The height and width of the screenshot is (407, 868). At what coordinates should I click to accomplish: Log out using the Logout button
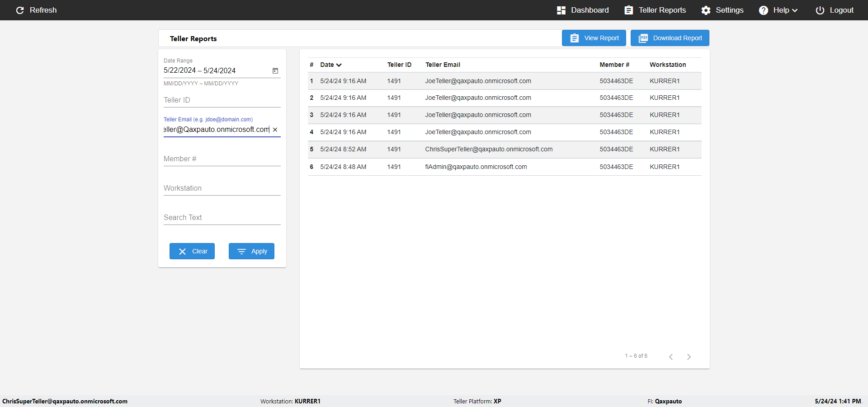tap(835, 10)
